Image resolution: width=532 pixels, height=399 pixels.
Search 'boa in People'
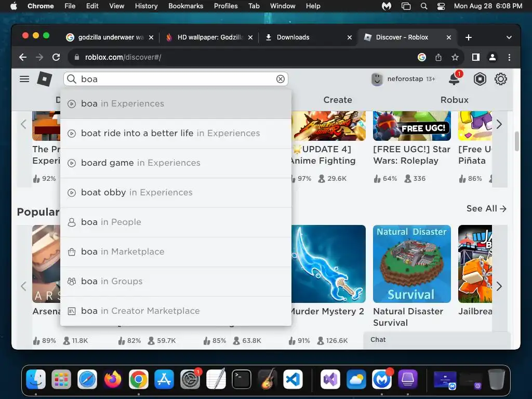click(176, 222)
